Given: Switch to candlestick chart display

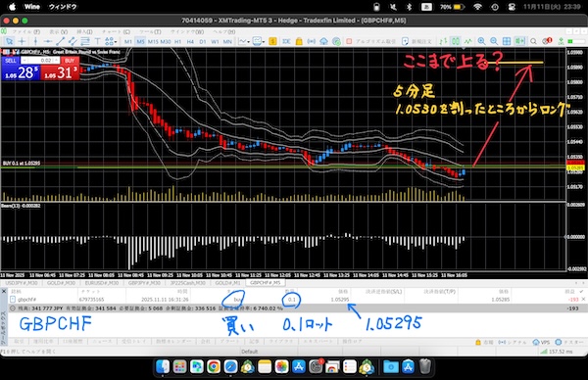Looking at the screenshot, I should pos(456,41).
